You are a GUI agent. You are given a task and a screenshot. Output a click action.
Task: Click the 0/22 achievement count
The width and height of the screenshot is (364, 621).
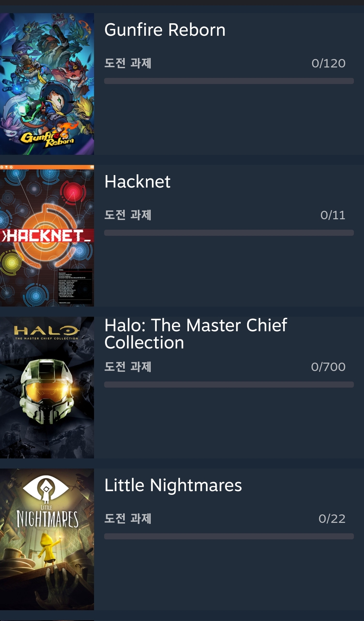coord(332,519)
